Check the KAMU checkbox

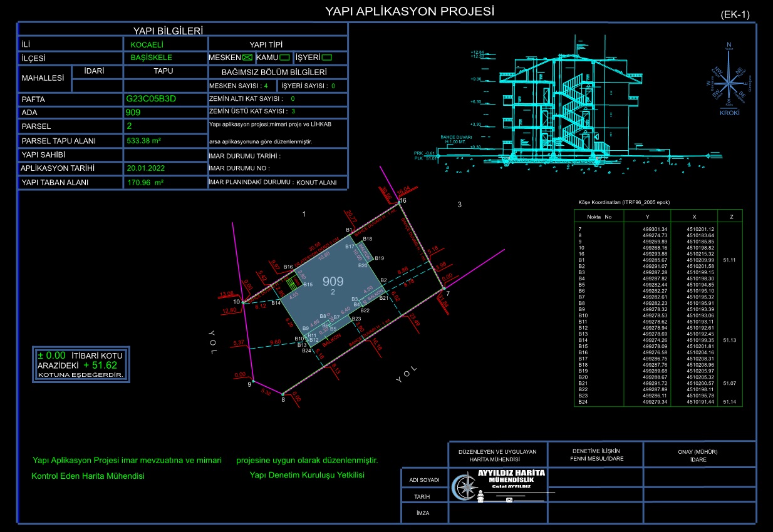(x=285, y=58)
